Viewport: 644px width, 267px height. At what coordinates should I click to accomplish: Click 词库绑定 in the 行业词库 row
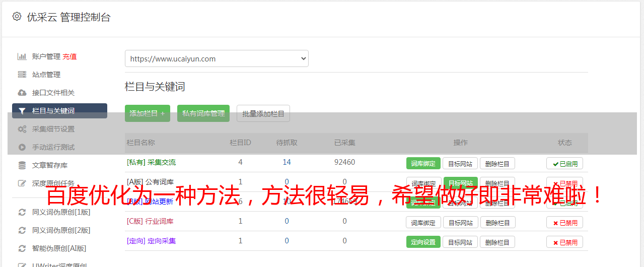(x=423, y=222)
